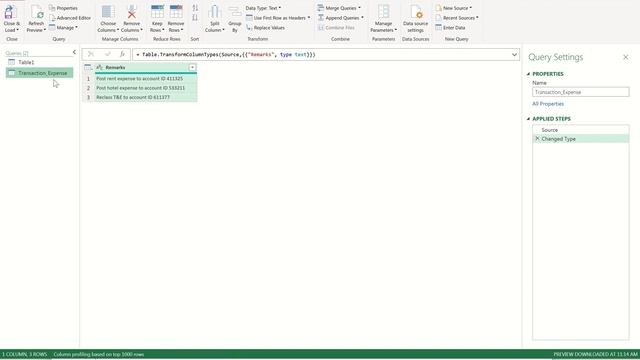Open the Append Queries dropdown
The height and width of the screenshot is (360, 640).
(340, 18)
